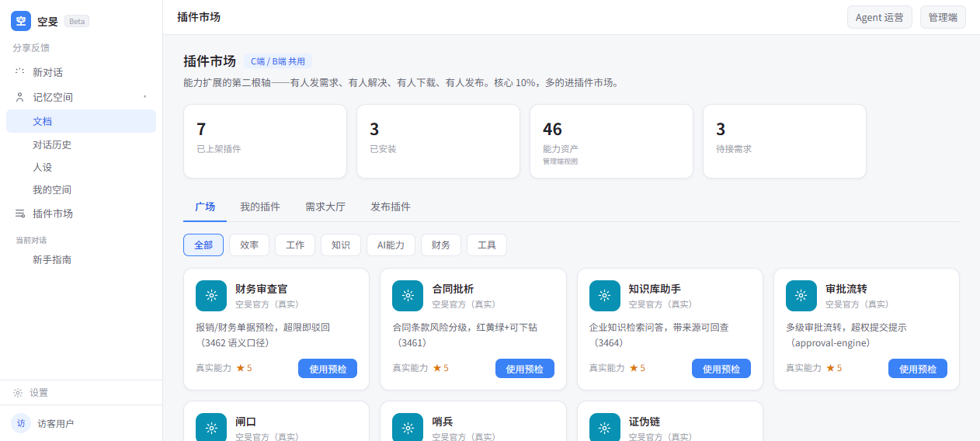The image size is (980, 441).
Task: Click the 证伪链 plugin icon
Action: [x=604, y=427]
